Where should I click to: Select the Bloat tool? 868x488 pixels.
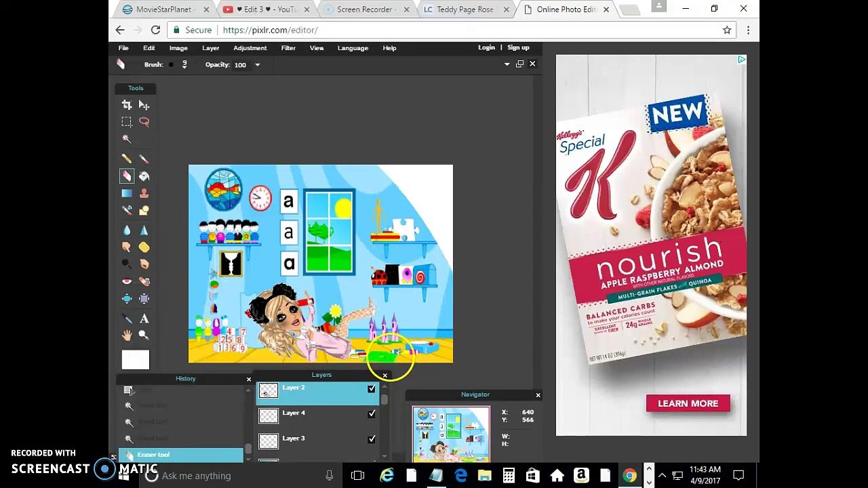[x=127, y=298]
